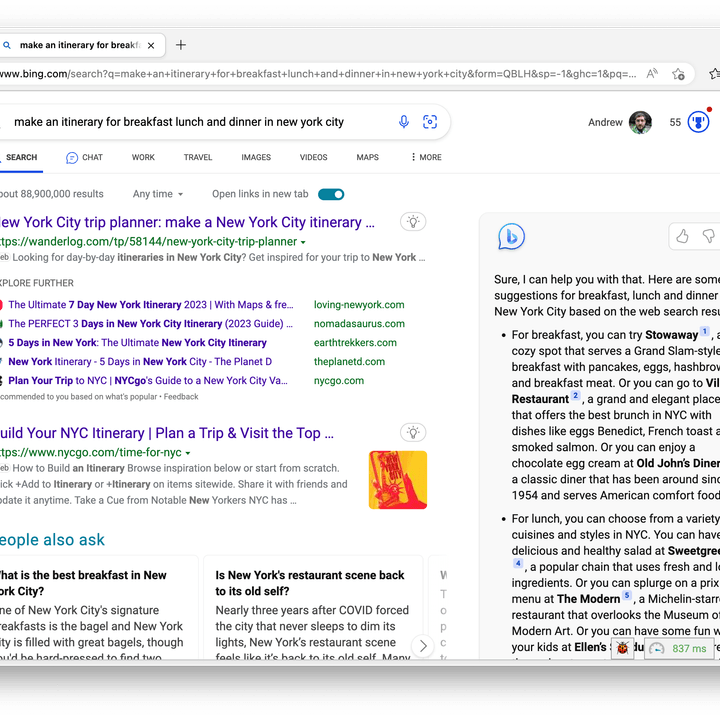This screenshot has width=720, height=720.
Task: View the 55 rewards points
Action: [x=675, y=122]
